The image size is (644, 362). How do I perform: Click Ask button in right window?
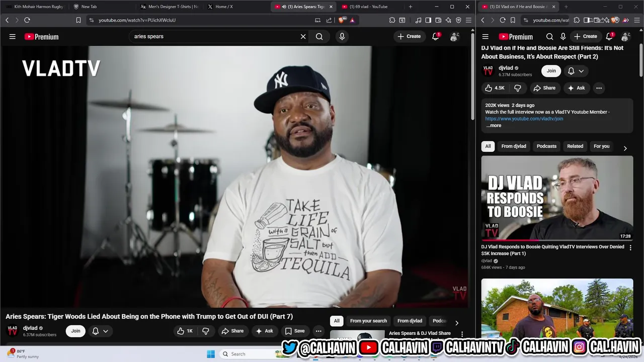[576, 88]
